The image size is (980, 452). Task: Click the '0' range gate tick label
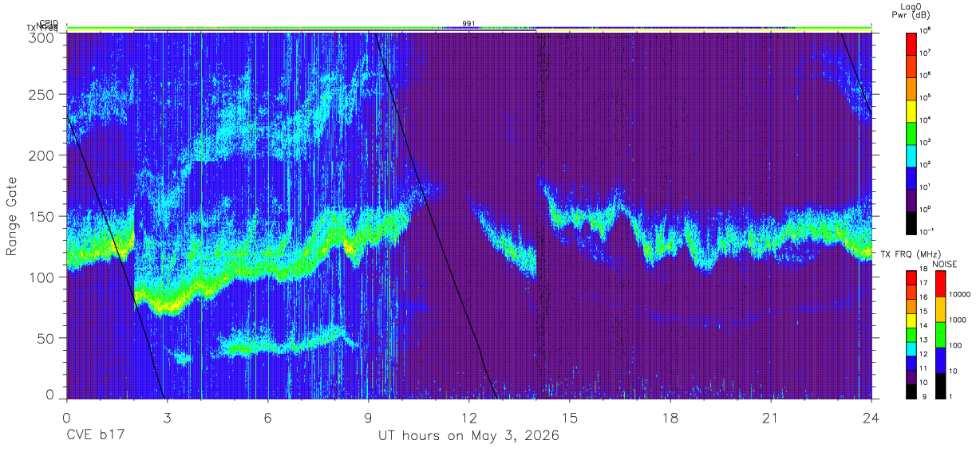(50, 395)
